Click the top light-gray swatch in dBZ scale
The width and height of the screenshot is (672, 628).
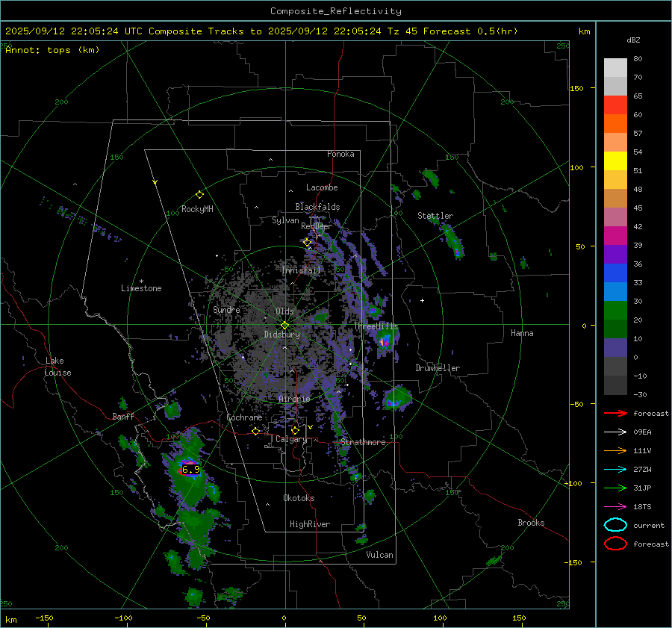coord(615,68)
